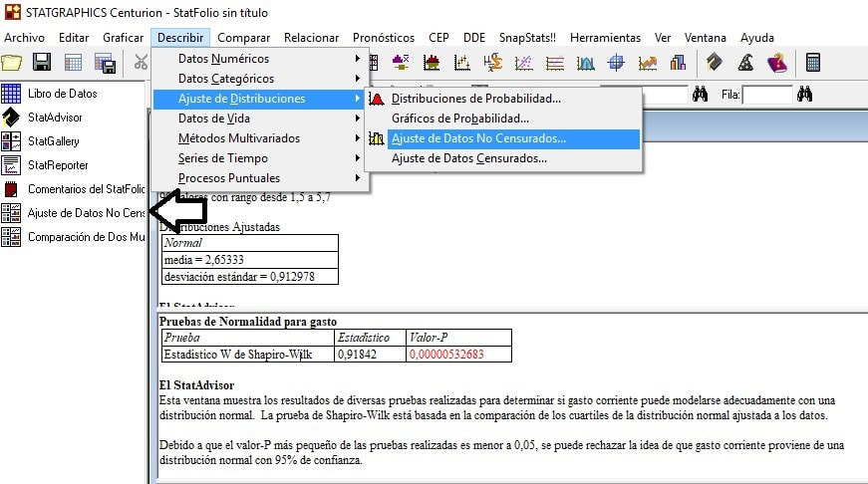Click the regression line plot toolbar icon

point(523,63)
